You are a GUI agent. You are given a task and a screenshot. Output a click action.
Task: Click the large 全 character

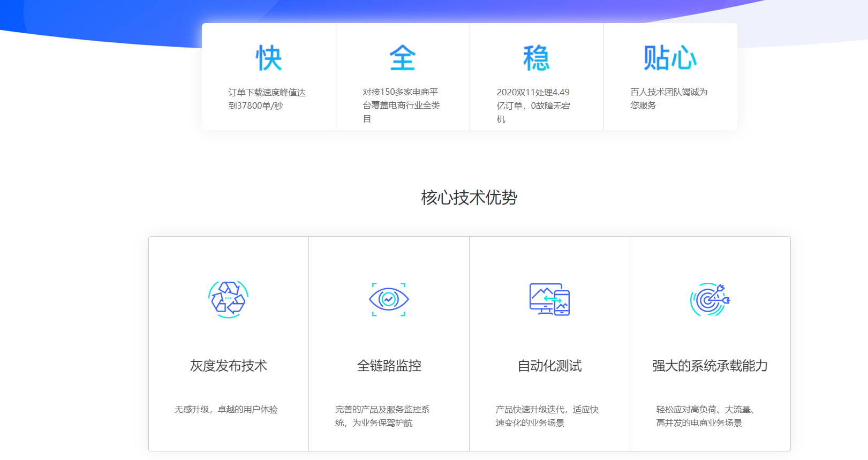pyautogui.click(x=403, y=58)
